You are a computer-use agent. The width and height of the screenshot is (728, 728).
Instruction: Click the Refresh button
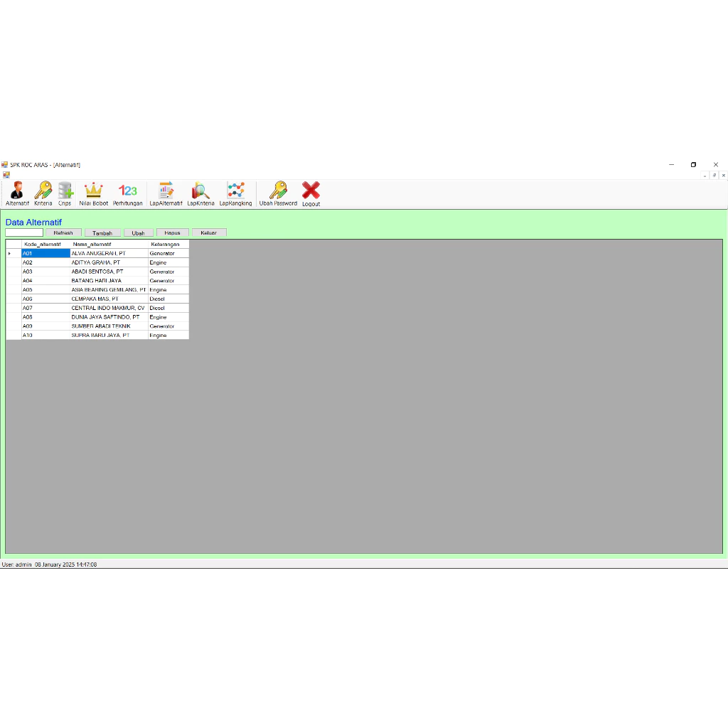coord(63,232)
